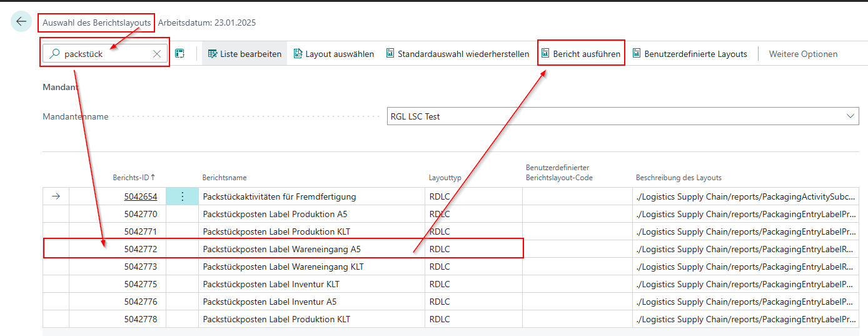Click the packstück search input field
The height and width of the screenshot is (336, 868).
(105, 54)
